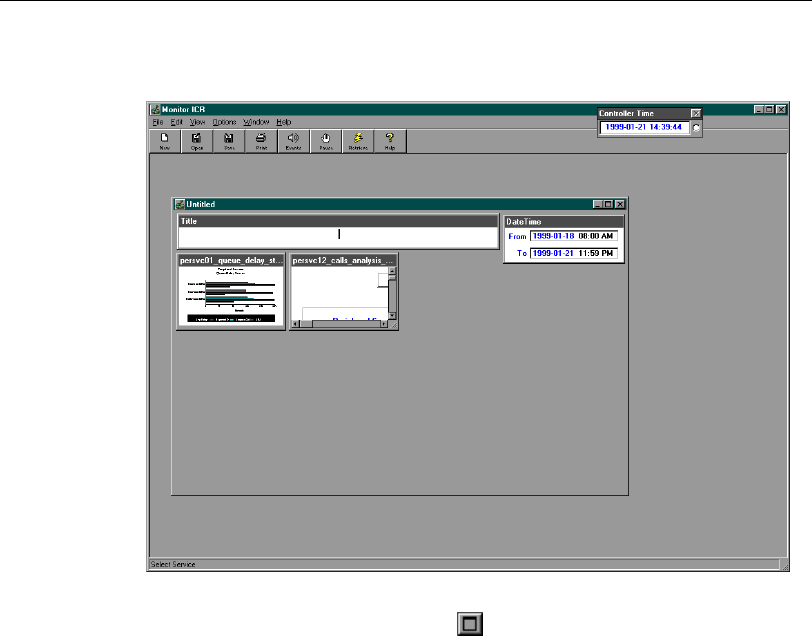The image size is (812, 636).
Task: Click the Controller Time value field
Action: 644,127
